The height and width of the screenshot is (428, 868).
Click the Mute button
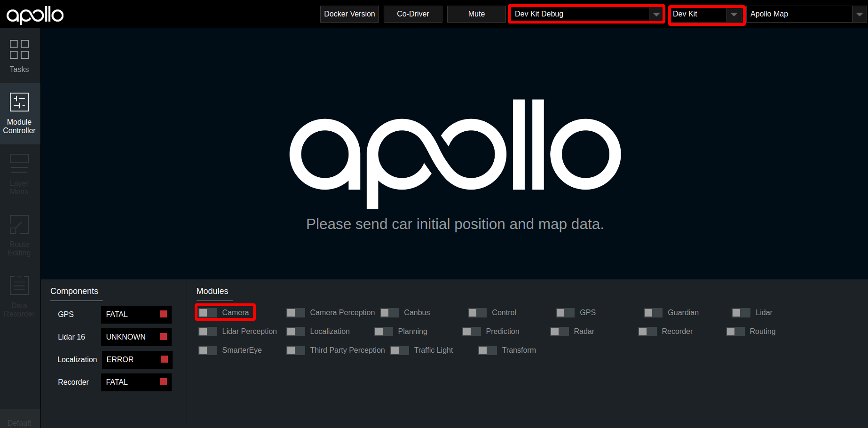click(x=476, y=14)
